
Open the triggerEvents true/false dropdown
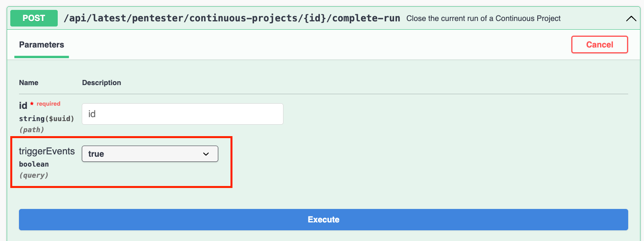pyautogui.click(x=149, y=154)
